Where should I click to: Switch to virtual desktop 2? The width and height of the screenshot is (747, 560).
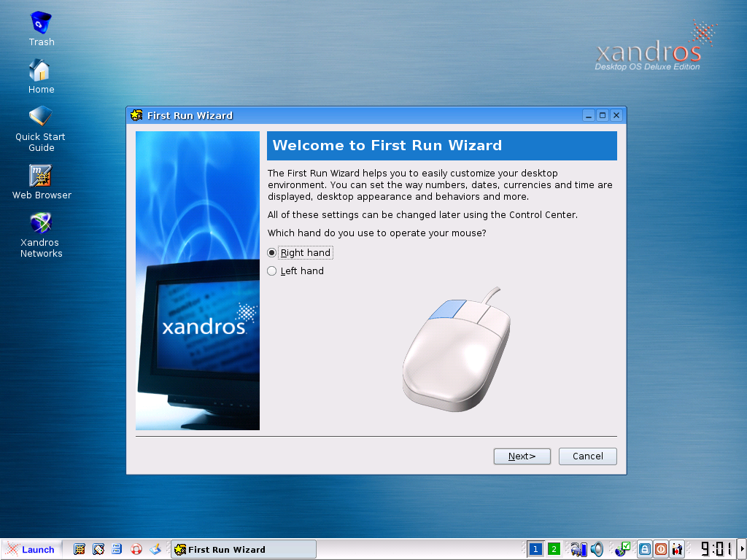tap(554, 549)
